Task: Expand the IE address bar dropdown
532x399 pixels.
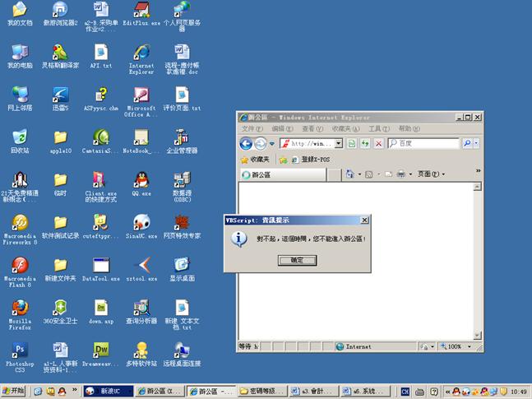Action: pos(338,143)
